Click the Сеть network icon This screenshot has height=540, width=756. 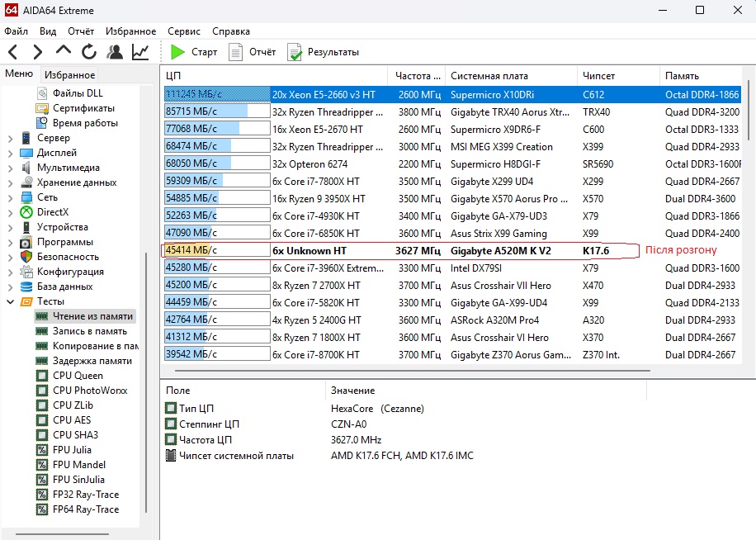click(x=26, y=197)
